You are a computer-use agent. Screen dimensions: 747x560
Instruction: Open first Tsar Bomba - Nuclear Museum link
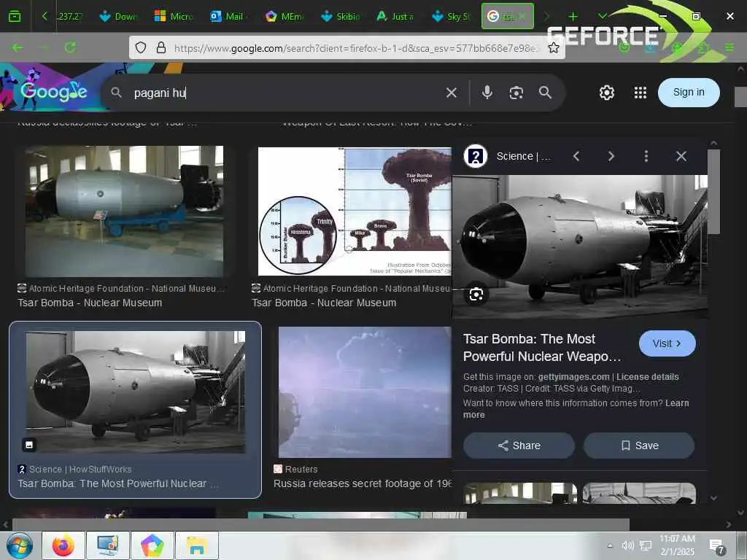(x=90, y=303)
